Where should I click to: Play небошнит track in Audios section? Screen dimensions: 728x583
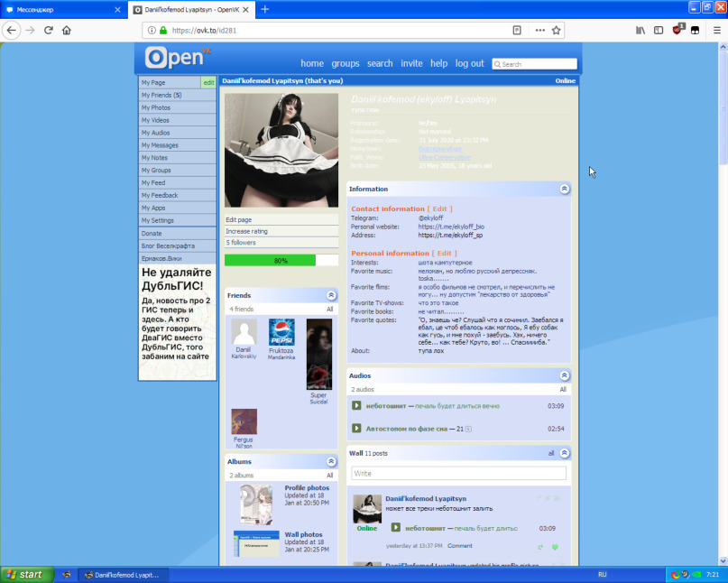coord(356,405)
